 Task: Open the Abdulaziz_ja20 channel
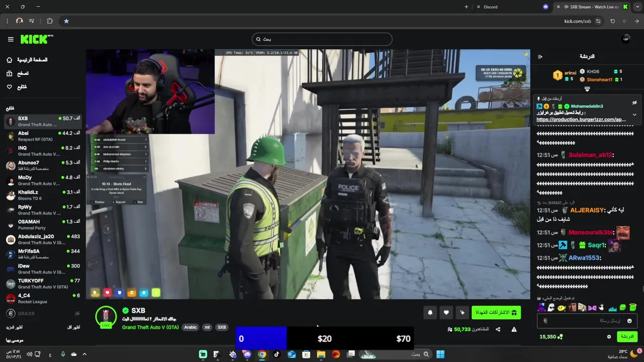pyautogui.click(x=43, y=239)
